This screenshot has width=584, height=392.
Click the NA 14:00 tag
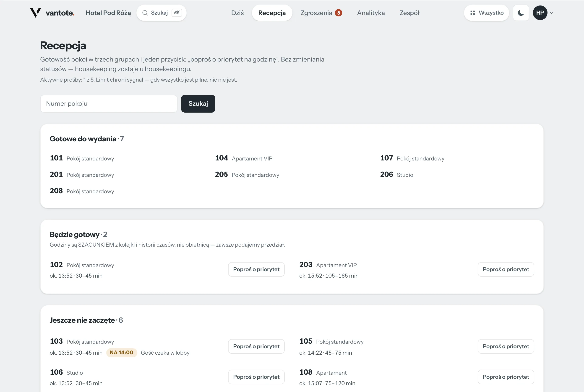click(x=122, y=353)
